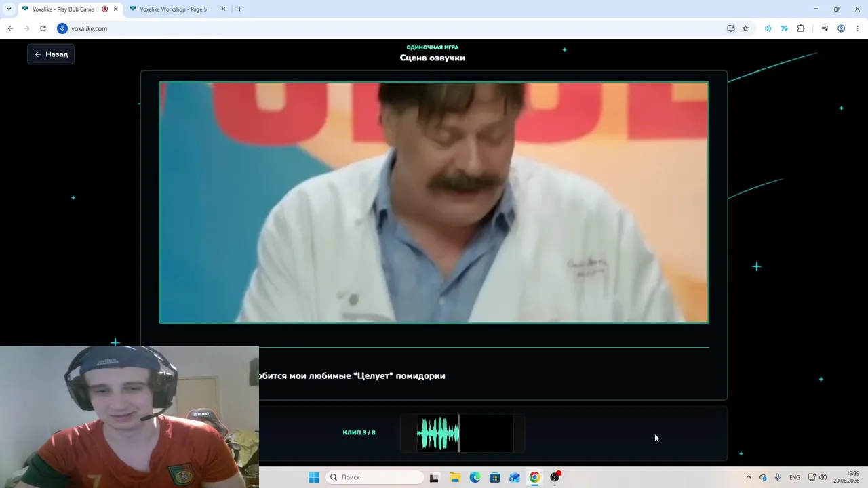The height and width of the screenshot is (488, 868).
Task: Open the network tray icon
Action: tap(812, 477)
